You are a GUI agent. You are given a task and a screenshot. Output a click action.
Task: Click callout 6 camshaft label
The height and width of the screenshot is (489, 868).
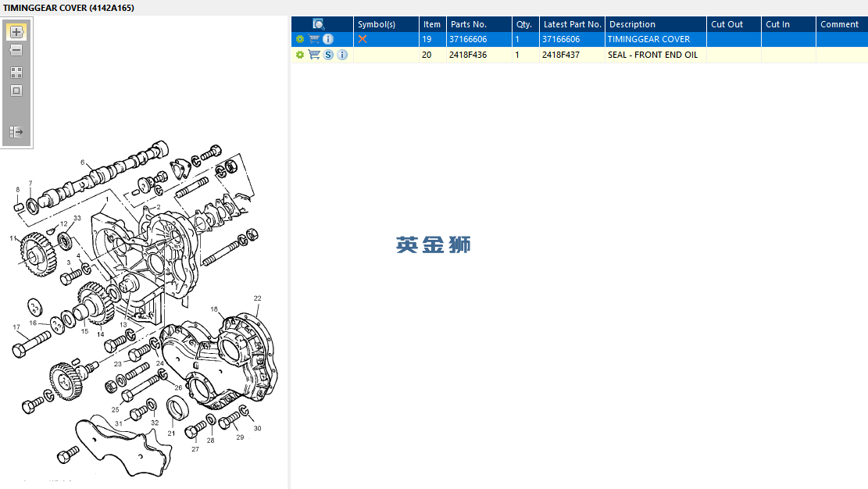pos(83,162)
